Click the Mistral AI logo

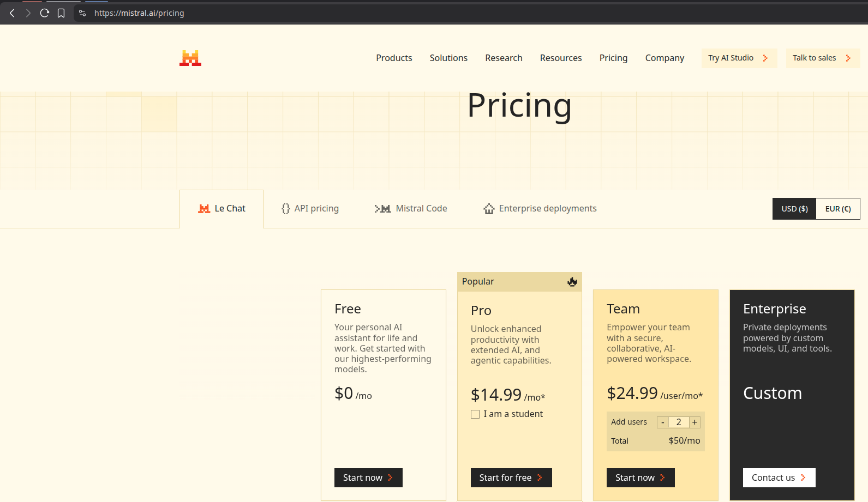[190, 58]
